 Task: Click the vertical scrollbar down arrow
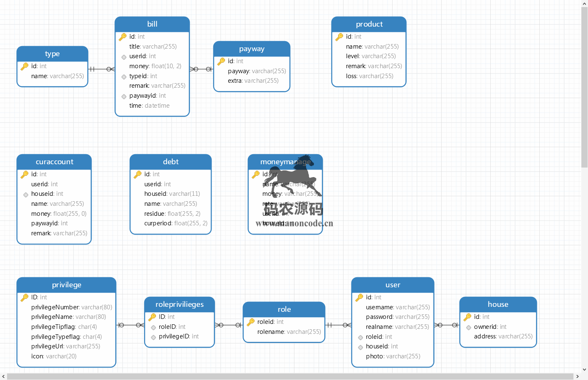(584, 369)
